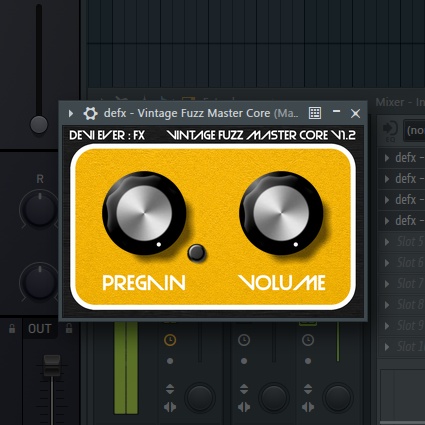Click the knob under the R label
Screen dimensions: 425x425
pos(40,210)
